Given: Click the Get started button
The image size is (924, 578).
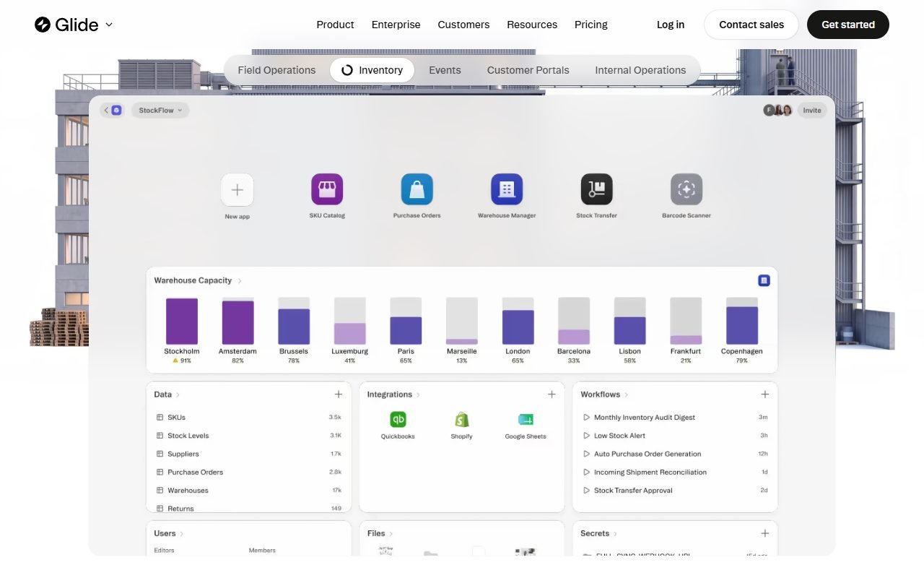Looking at the screenshot, I should click(x=848, y=25).
